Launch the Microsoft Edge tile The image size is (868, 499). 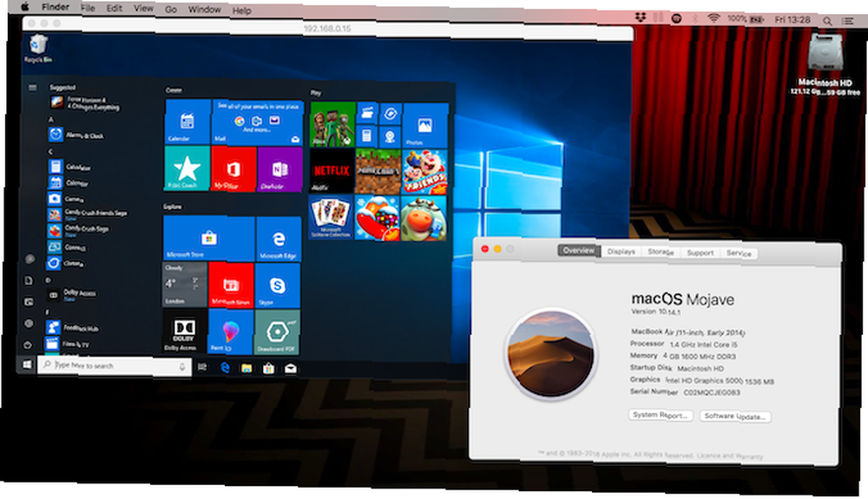279,239
